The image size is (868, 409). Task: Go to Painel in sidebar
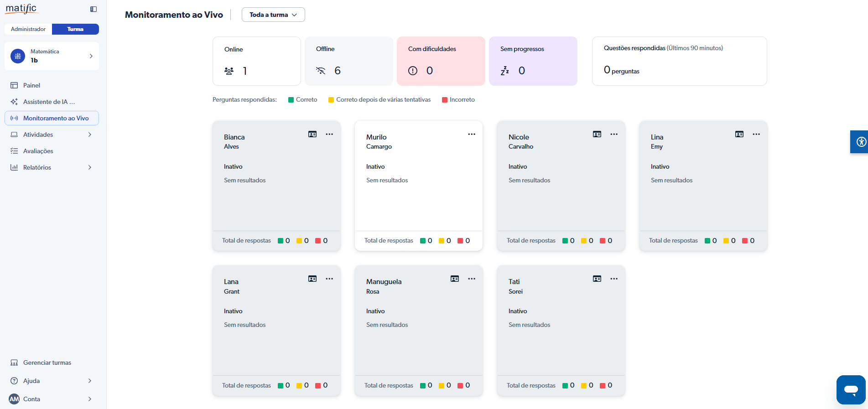[x=31, y=85]
